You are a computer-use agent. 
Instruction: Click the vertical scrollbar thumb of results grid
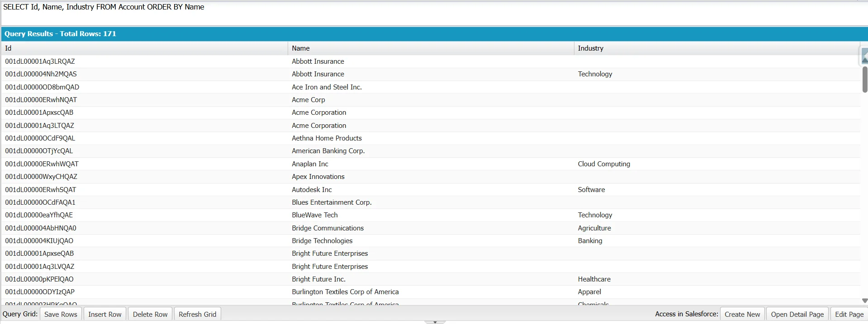(865, 79)
